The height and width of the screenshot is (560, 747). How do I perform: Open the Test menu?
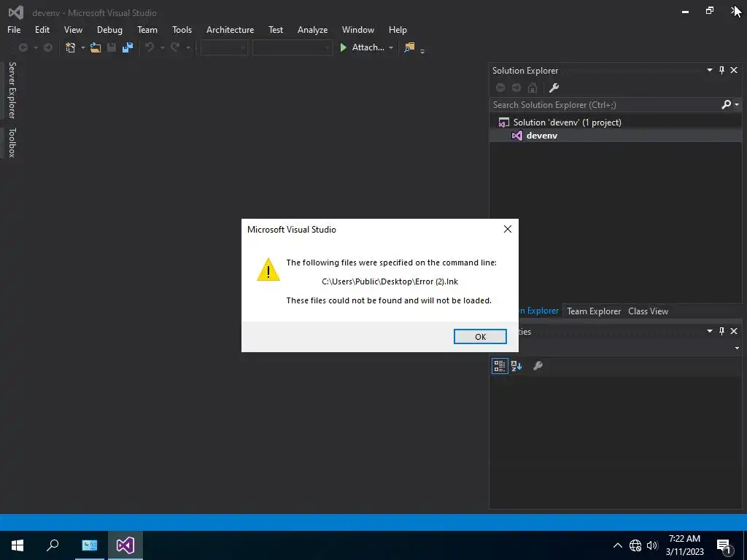tap(275, 29)
